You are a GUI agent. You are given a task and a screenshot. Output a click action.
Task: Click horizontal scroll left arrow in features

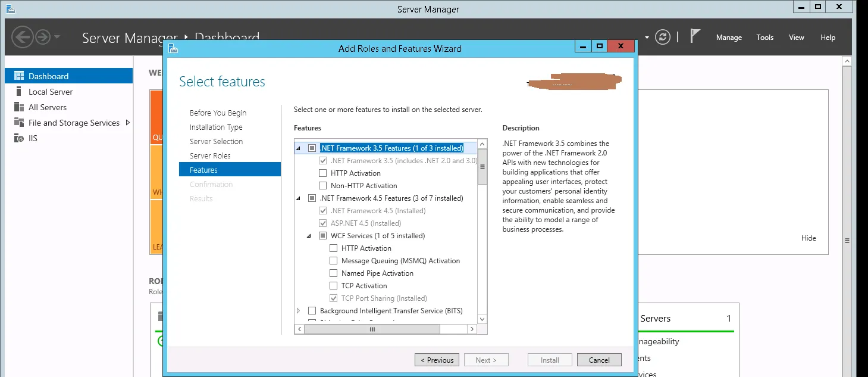pos(299,329)
